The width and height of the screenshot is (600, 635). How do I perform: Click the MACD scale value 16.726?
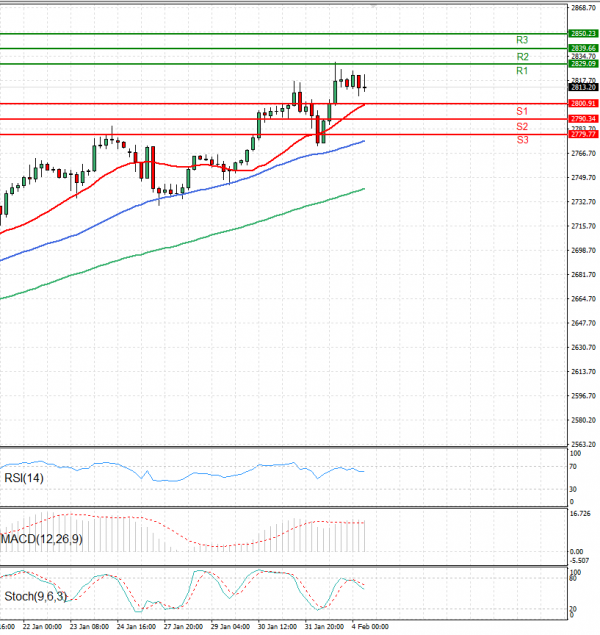580,514
